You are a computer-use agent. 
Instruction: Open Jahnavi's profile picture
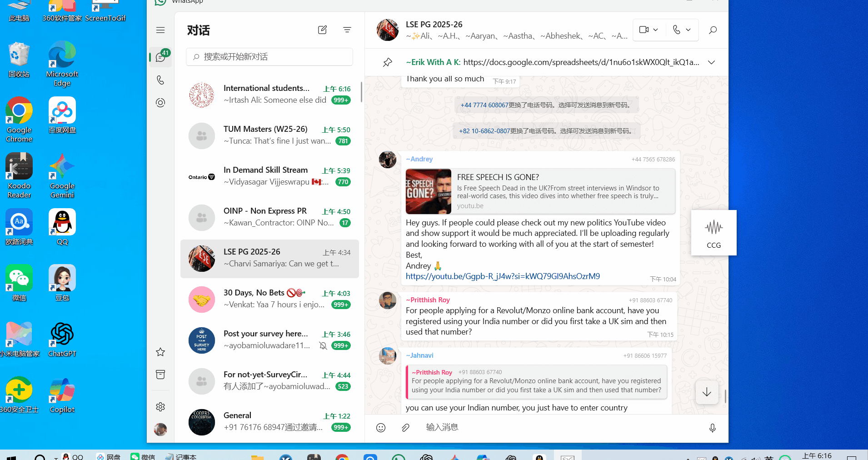point(388,356)
